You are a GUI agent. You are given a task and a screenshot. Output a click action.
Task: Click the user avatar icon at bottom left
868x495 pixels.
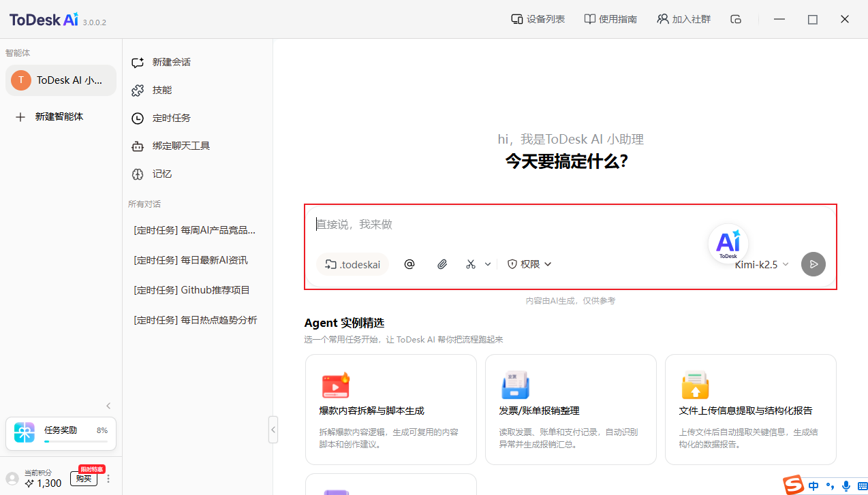tap(12, 479)
